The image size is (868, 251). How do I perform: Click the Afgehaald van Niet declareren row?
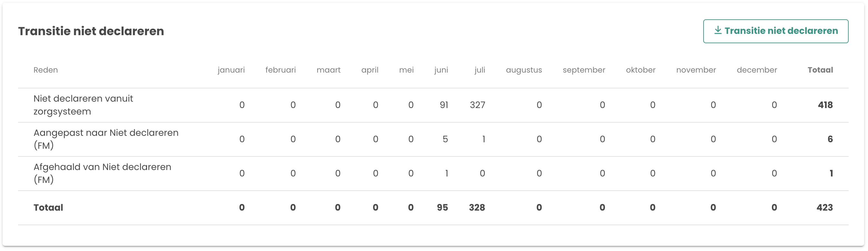point(102,173)
